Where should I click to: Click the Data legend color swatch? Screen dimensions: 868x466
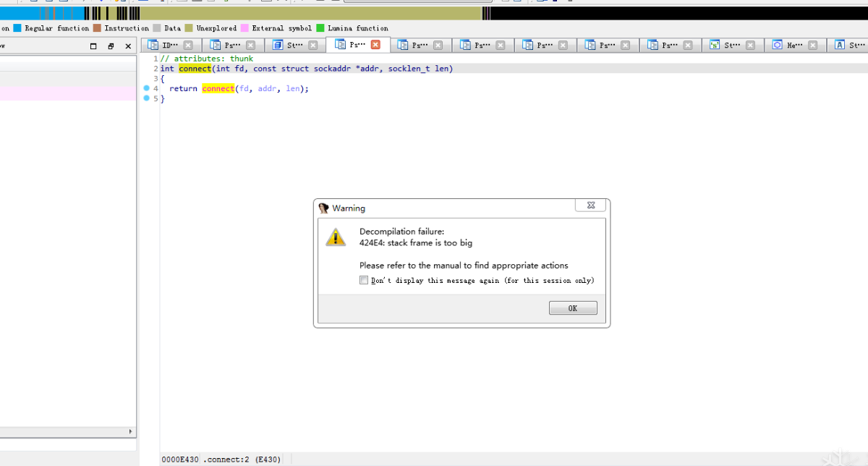pyautogui.click(x=157, y=28)
